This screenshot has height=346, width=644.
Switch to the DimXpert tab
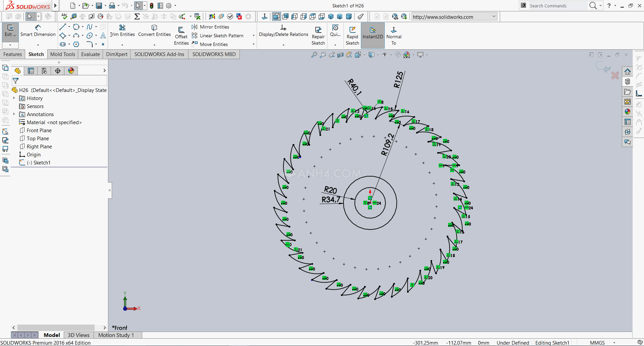pos(117,54)
